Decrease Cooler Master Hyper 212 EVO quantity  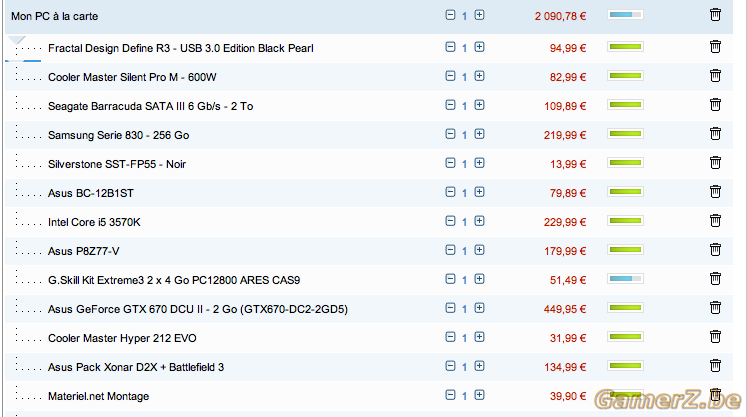(450, 337)
